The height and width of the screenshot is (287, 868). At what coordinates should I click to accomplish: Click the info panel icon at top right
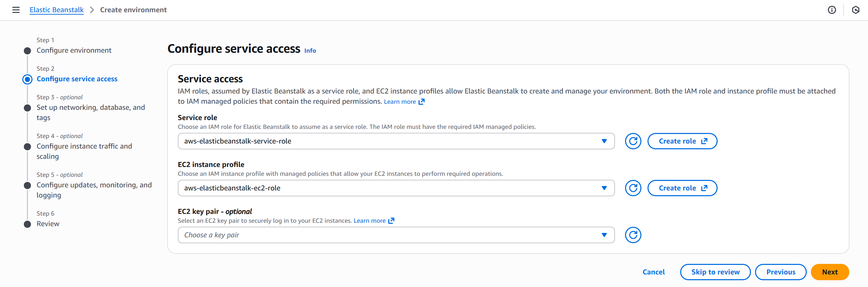tap(832, 10)
